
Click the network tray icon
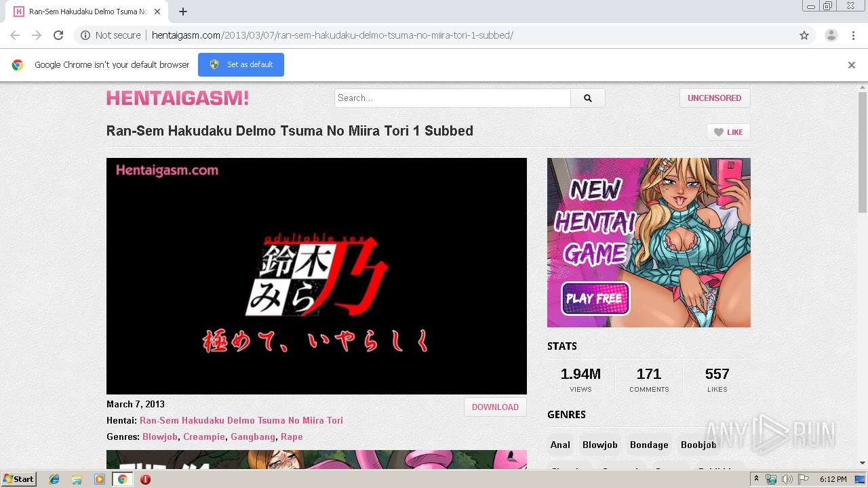point(771,479)
